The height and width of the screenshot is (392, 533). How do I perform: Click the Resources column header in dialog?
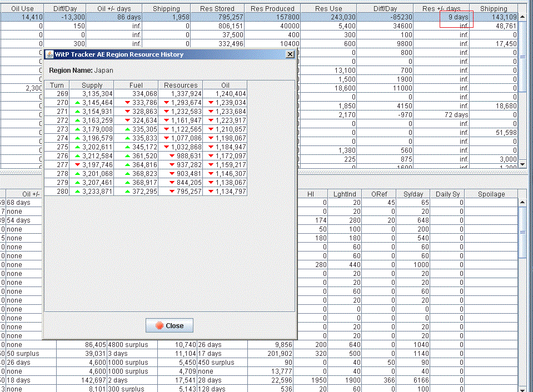point(181,86)
